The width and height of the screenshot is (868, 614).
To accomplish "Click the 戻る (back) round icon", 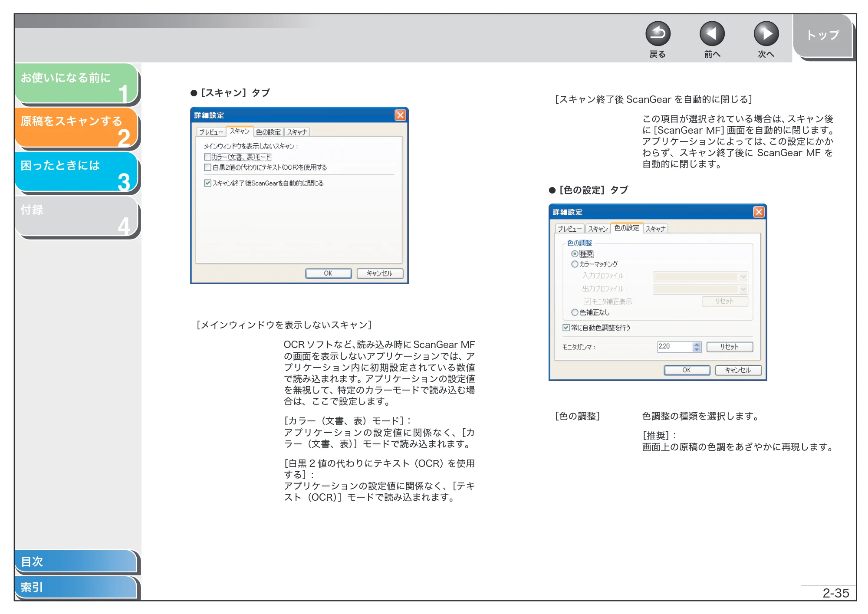I will click(x=658, y=34).
